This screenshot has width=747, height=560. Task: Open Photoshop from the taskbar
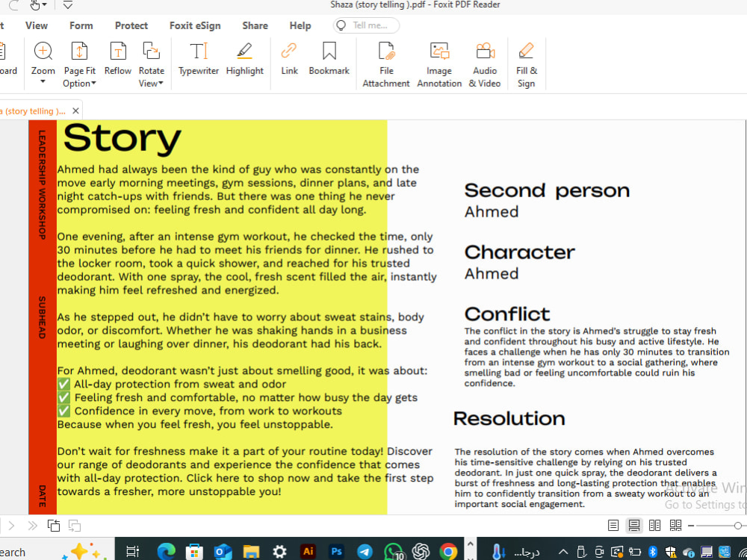pyautogui.click(x=337, y=552)
